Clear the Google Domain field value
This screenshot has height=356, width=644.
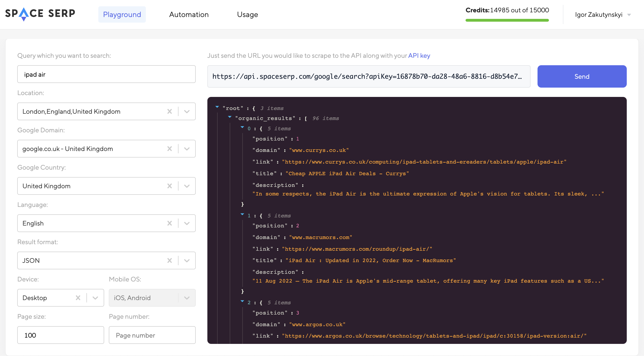(x=170, y=149)
